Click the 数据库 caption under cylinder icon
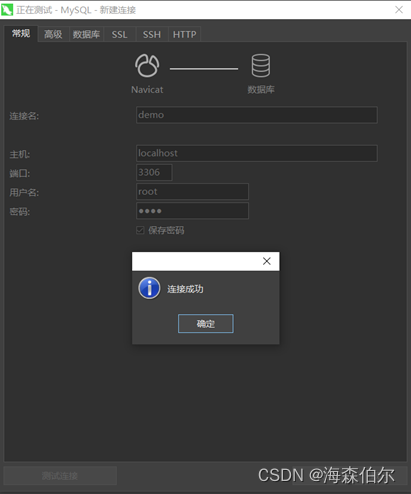The image size is (411, 494). click(261, 89)
